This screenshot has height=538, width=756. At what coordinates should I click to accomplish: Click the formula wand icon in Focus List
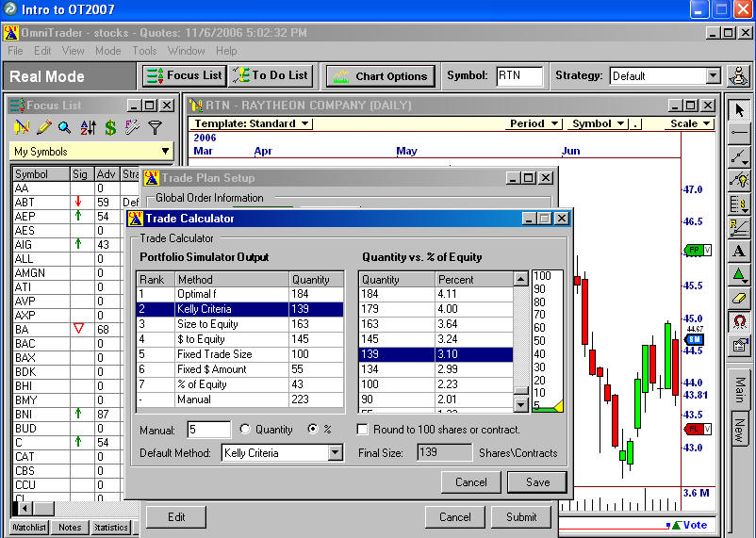[x=132, y=127]
